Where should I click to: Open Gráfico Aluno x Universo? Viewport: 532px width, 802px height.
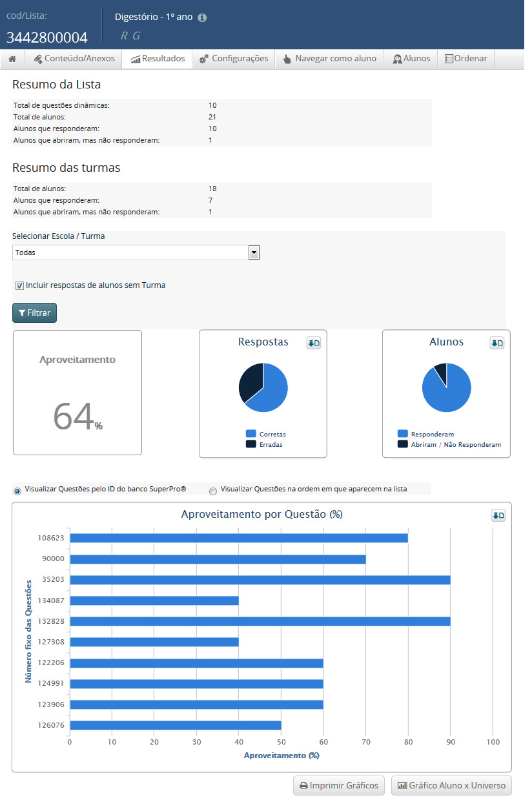pos(451,786)
